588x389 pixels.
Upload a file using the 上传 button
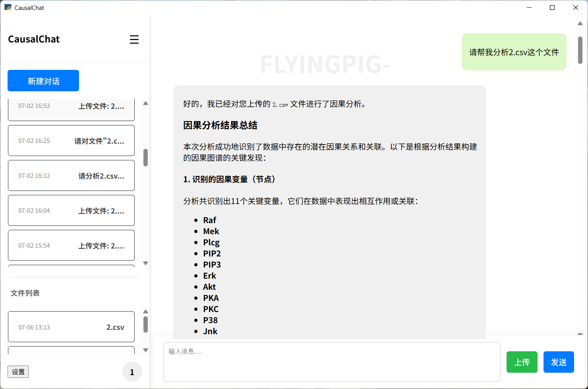(x=522, y=362)
